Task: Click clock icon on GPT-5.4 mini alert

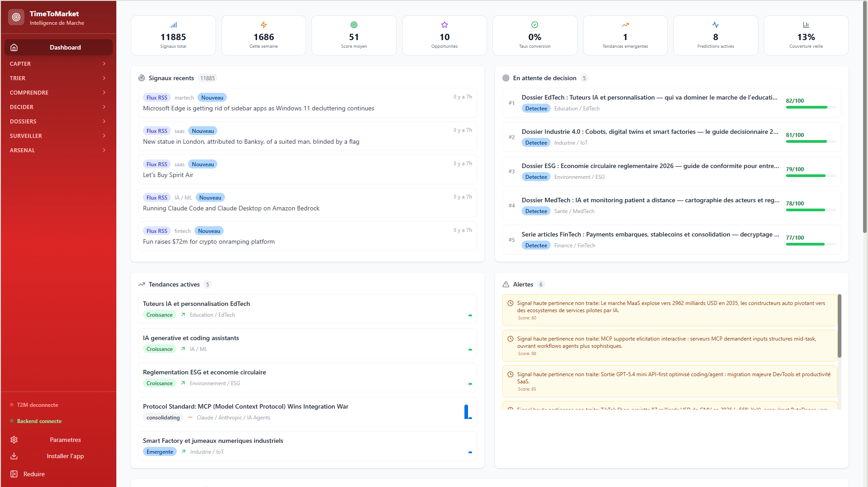Action: click(510, 374)
